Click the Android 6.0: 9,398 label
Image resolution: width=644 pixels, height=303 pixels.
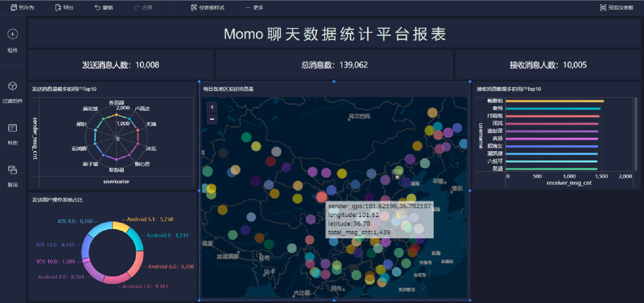(x=171, y=267)
